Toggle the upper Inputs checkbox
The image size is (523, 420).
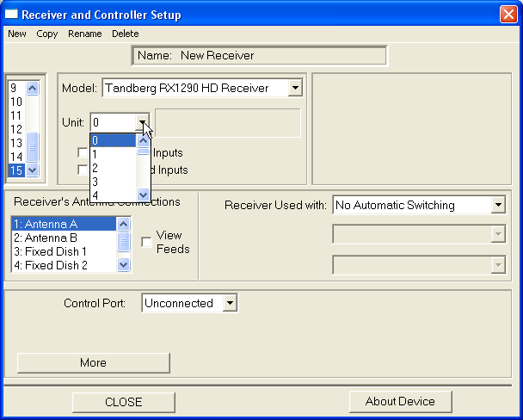click(83, 153)
